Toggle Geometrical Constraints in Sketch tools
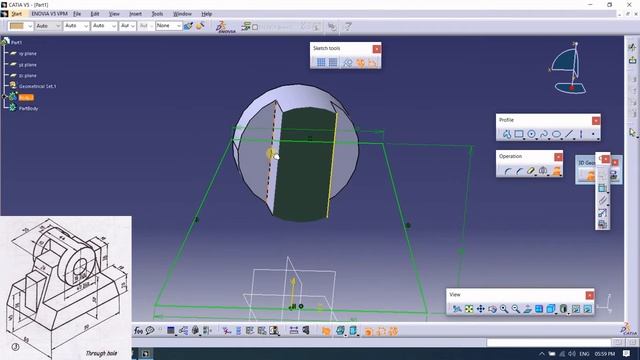This screenshot has height=360, width=640. point(360,62)
